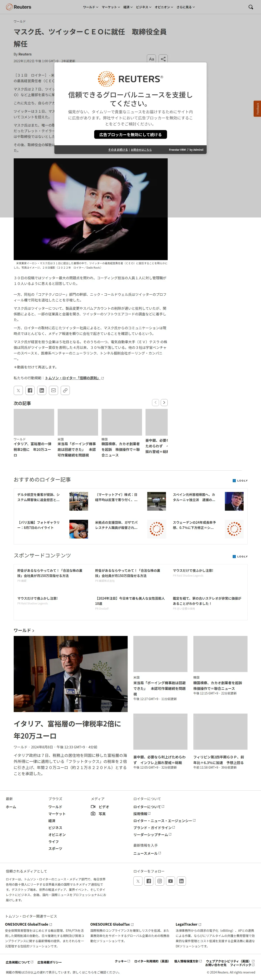This screenshot has height=980, width=261.
Task: Share article by email icon
Action: click(x=54, y=390)
